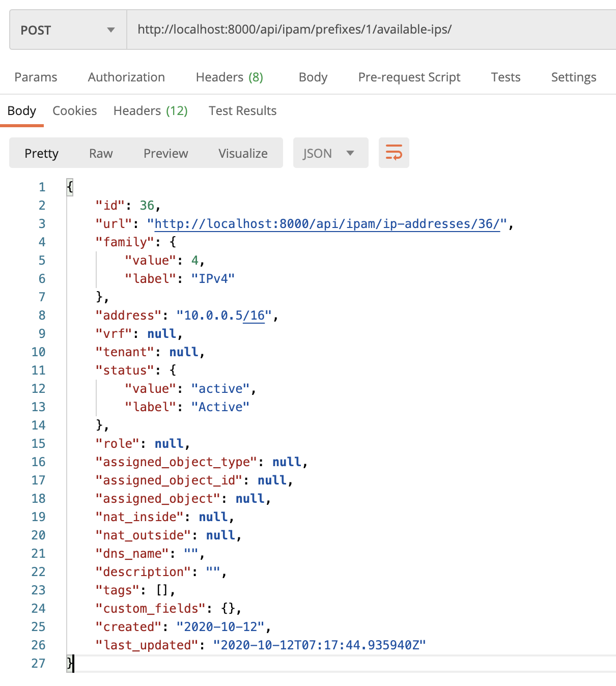Viewport: 616px width, 686px height.
Task: Switch to the Tests tab
Action: click(x=506, y=77)
